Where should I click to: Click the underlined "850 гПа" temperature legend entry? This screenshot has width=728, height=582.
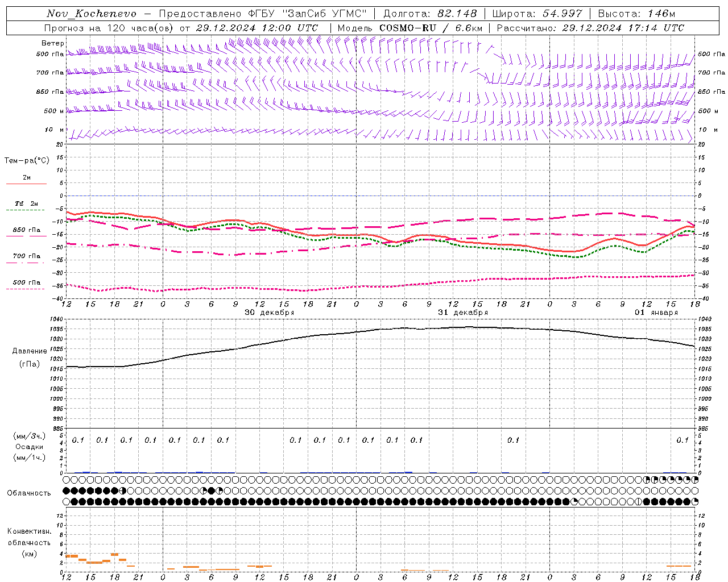[27, 230]
